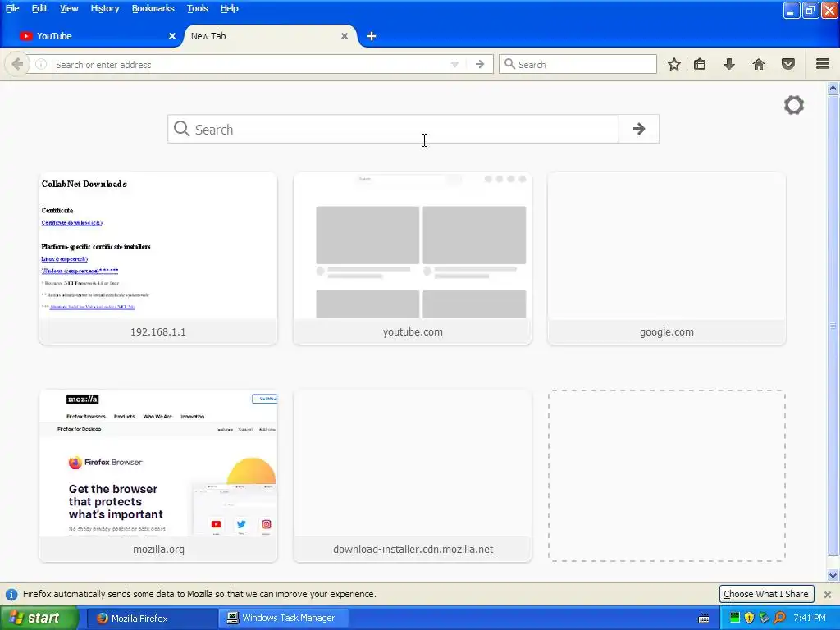Dismiss the data sharing notification bar
The width and height of the screenshot is (840, 630).
[827, 594]
